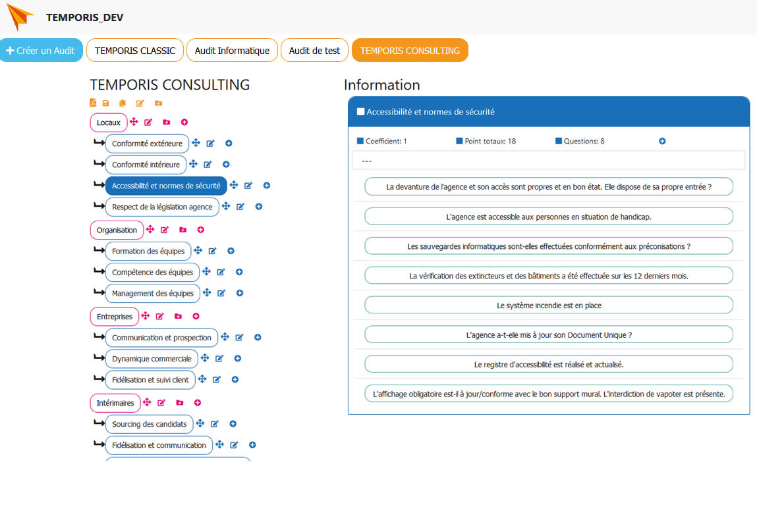Switch to the TEMPORIS CLASSIC tab
This screenshot has width=757, height=532.
(135, 51)
